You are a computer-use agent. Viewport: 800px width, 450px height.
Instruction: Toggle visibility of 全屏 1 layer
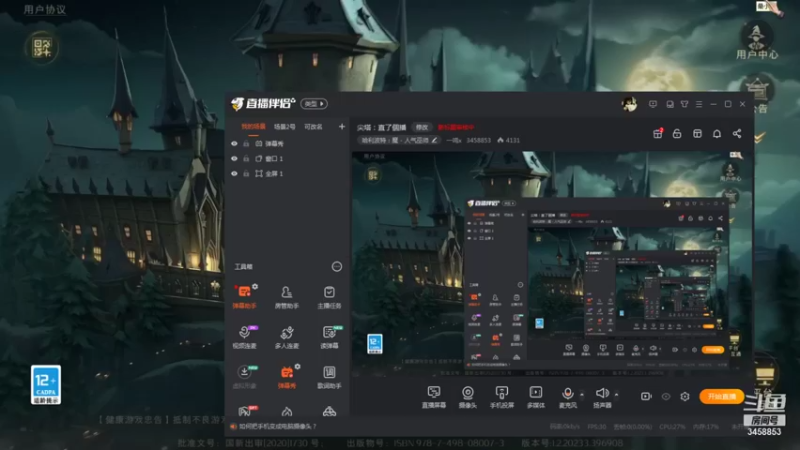(x=234, y=173)
